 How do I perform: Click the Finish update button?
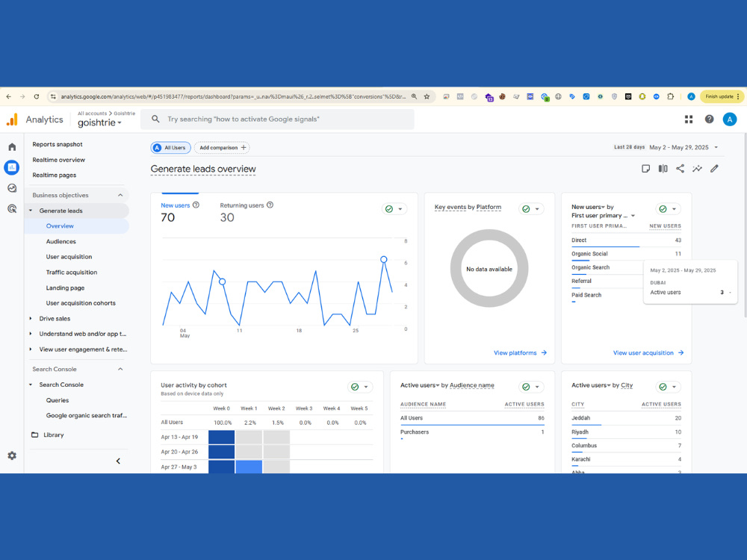722,96
